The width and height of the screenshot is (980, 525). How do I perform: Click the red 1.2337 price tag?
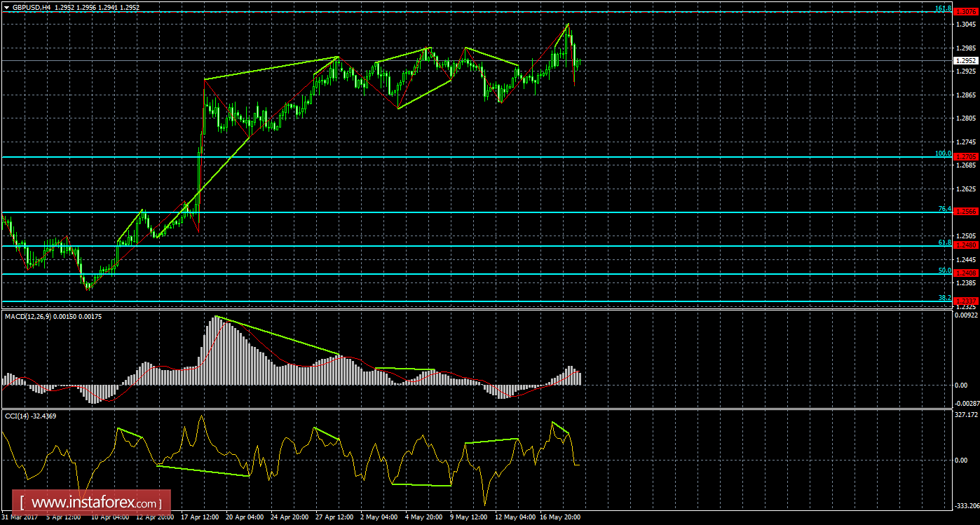[x=965, y=301]
